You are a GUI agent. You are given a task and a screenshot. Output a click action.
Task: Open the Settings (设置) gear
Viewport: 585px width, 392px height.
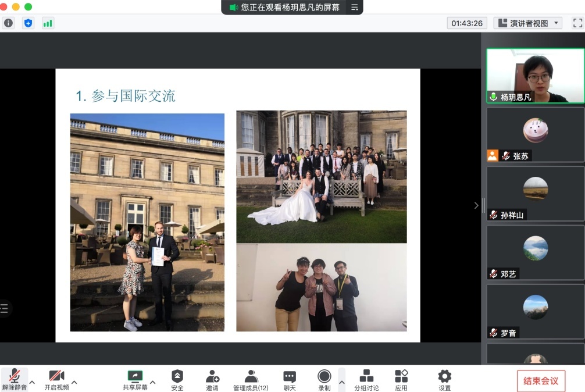[x=444, y=379]
